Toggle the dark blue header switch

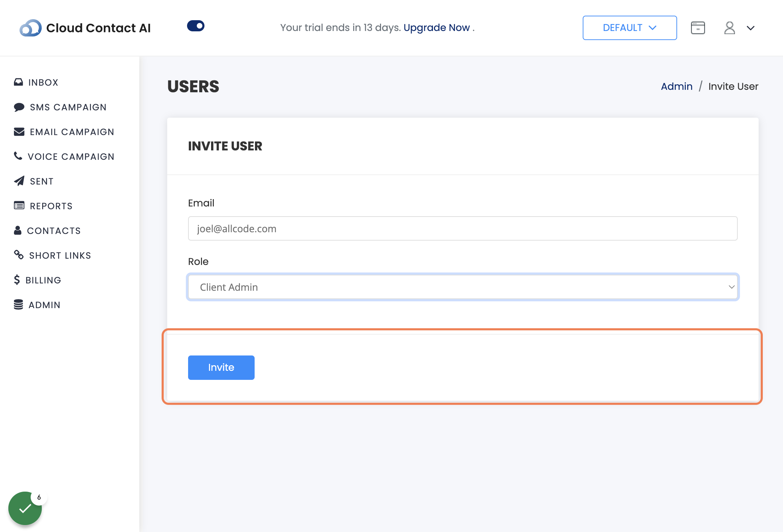click(196, 26)
